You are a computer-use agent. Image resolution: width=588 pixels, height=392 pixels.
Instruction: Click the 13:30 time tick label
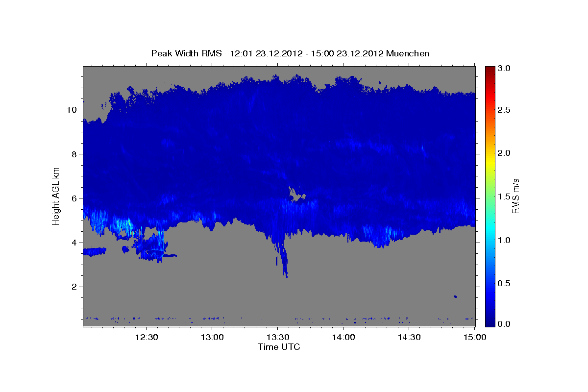(278, 337)
